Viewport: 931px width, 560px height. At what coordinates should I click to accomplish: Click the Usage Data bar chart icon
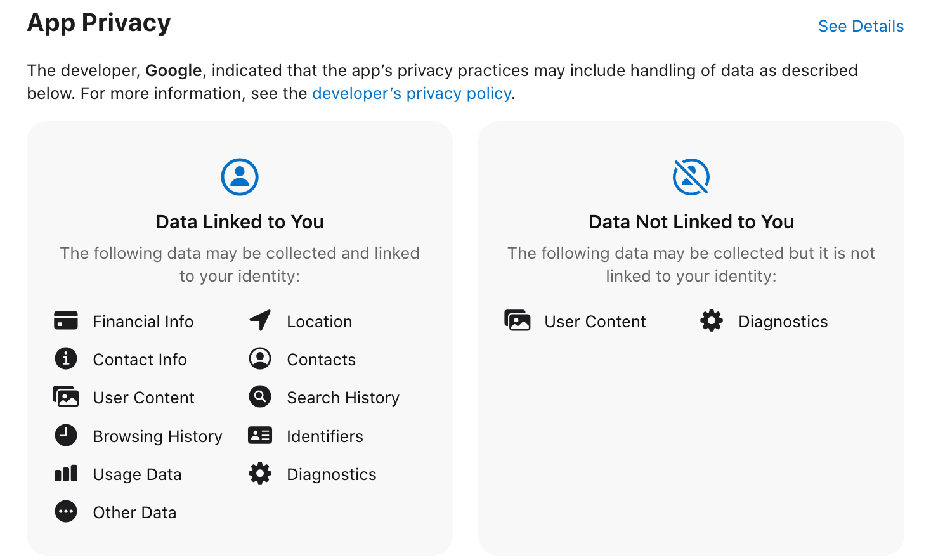click(66, 474)
